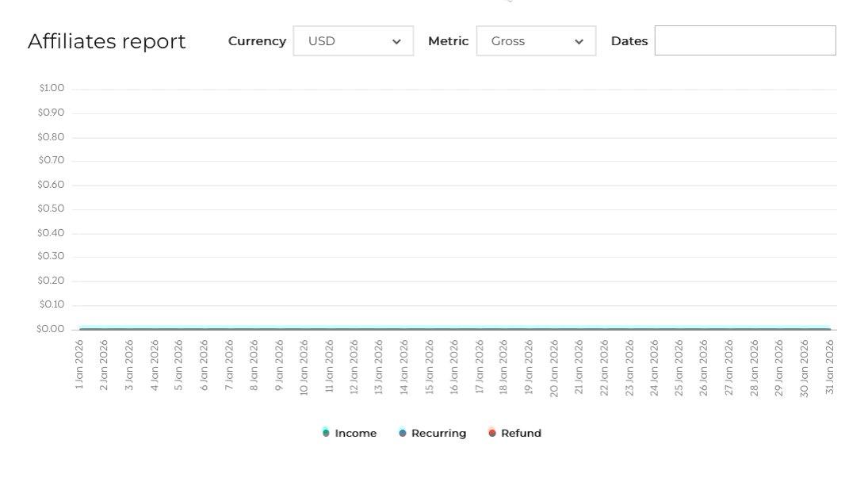The image size is (868, 478).
Task: Click the 31 Jan 2026 axis label
Action: pos(829,367)
